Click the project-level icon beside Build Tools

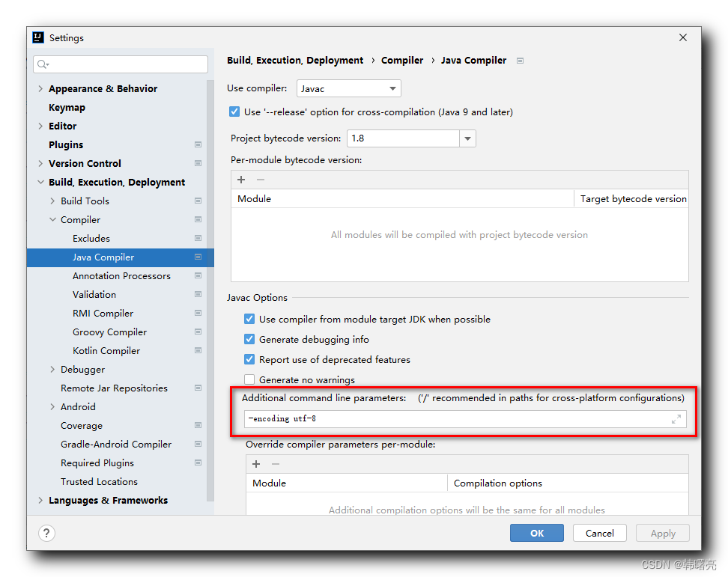(x=198, y=201)
